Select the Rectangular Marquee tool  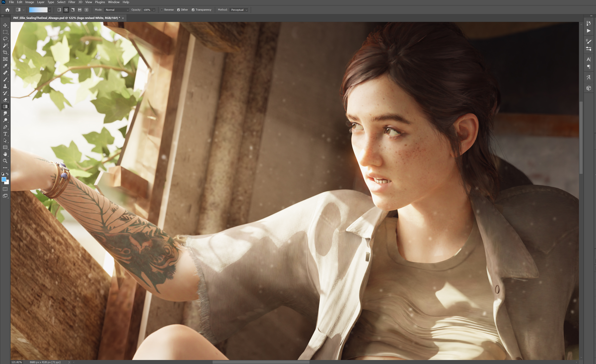click(x=5, y=32)
